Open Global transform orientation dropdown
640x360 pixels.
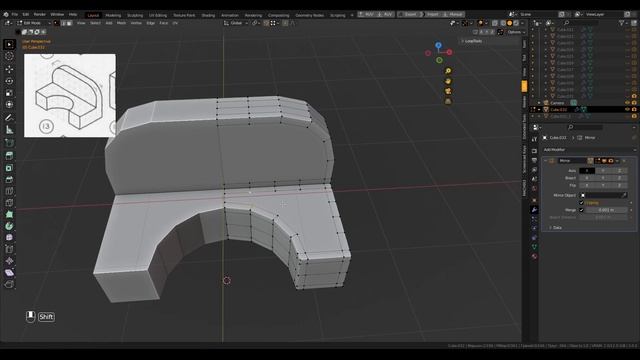[x=236, y=23]
